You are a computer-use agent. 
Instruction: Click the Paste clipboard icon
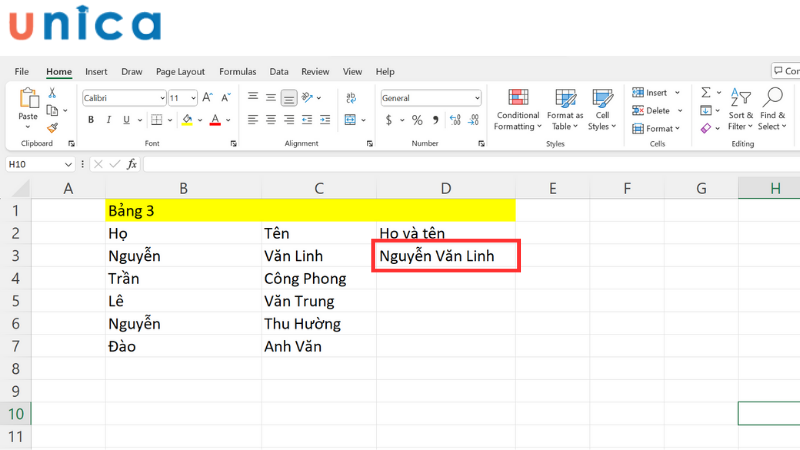point(29,98)
